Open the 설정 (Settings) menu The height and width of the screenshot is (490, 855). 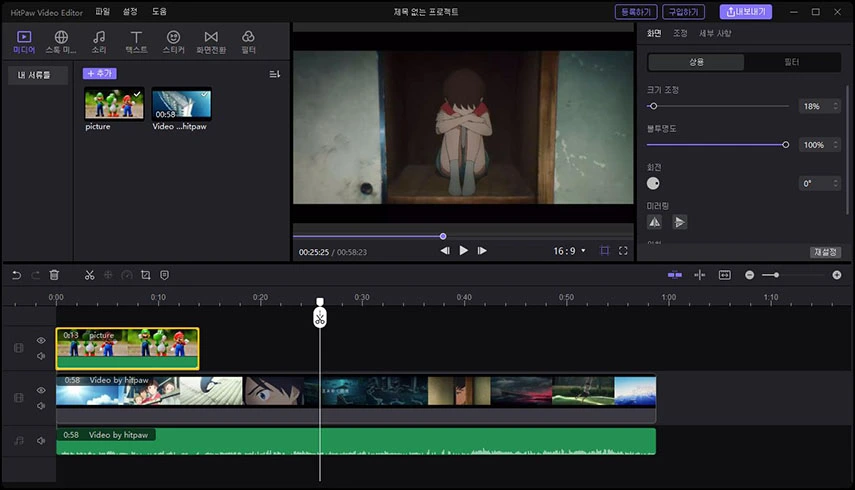point(130,11)
